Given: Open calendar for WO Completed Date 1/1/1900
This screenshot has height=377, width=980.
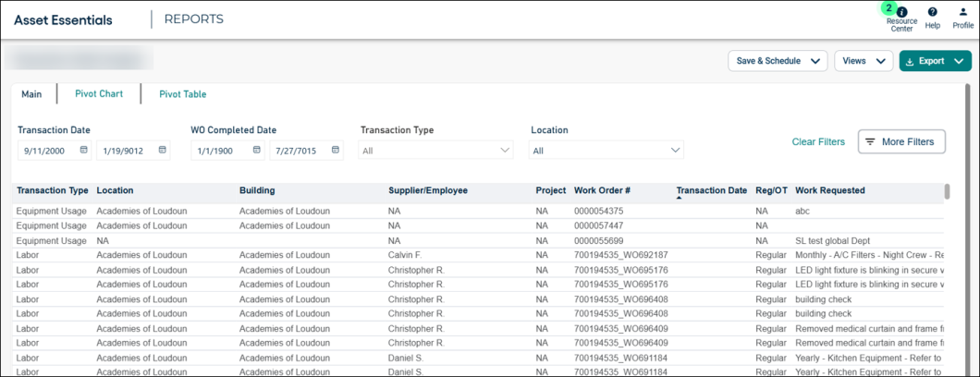Looking at the screenshot, I should (x=257, y=150).
